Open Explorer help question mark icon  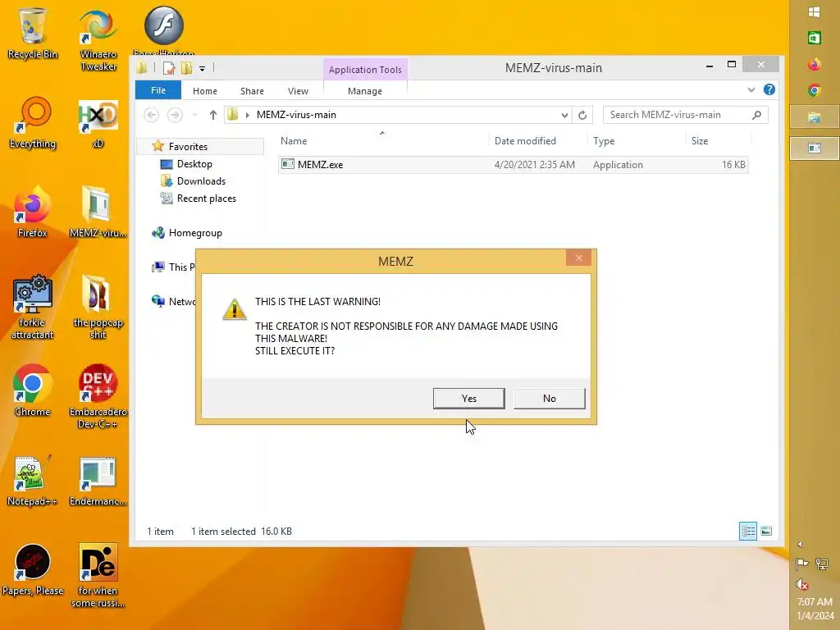point(769,90)
